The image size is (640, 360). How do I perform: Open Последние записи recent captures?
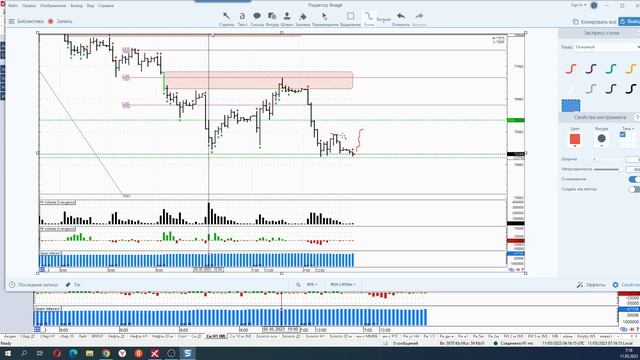click(x=34, y=284)
